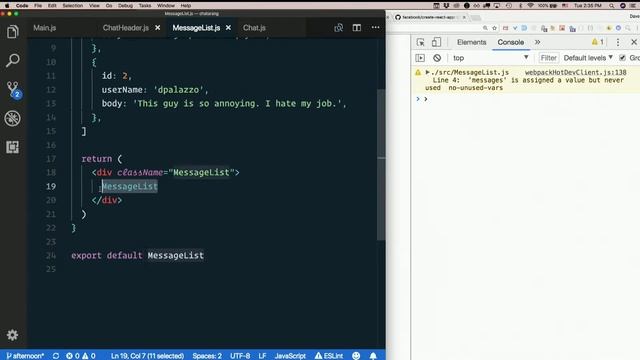This screenshot has width=640, height=360.
Task: Close the DevTools panel
Action: [x=634, y=42]
